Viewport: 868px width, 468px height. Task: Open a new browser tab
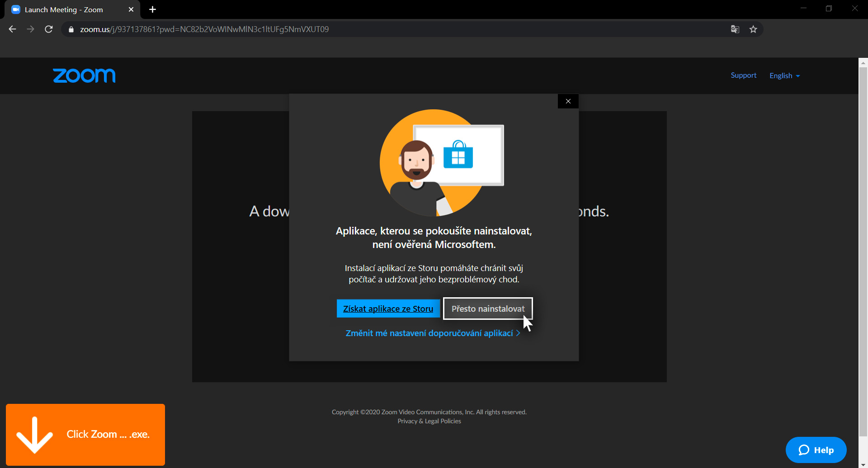(x=153, y=9)
